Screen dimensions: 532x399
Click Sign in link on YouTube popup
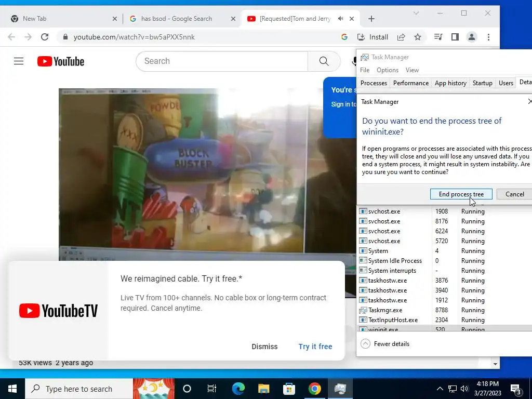point(344,104)
